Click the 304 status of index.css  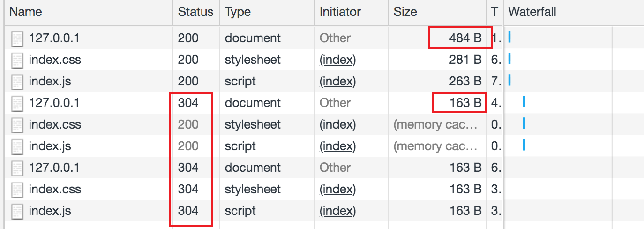[188, 190]
